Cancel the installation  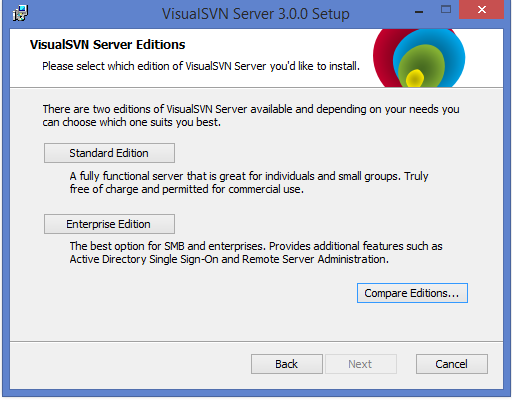(x=452, y=364)
